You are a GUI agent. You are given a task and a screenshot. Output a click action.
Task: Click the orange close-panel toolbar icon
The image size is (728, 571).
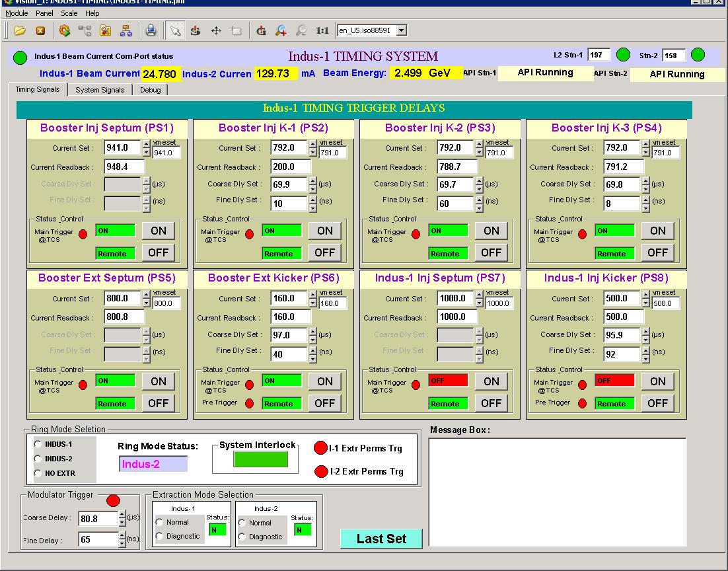tap(40, 30)
